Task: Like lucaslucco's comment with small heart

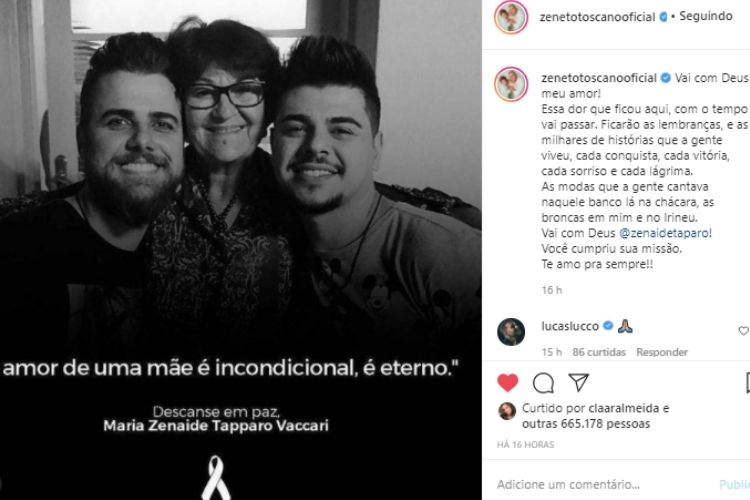Action: [744, 331]
